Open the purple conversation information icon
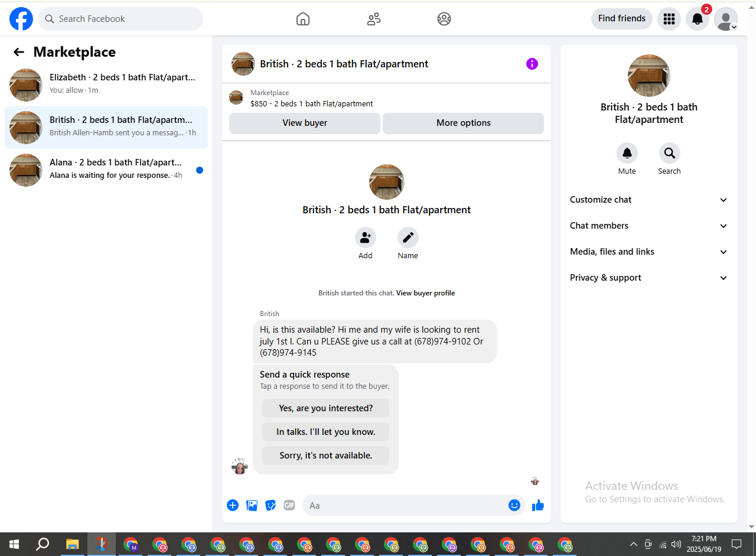Image resolution: width=756 pixels, height=556 pixels. coord(532,64)
